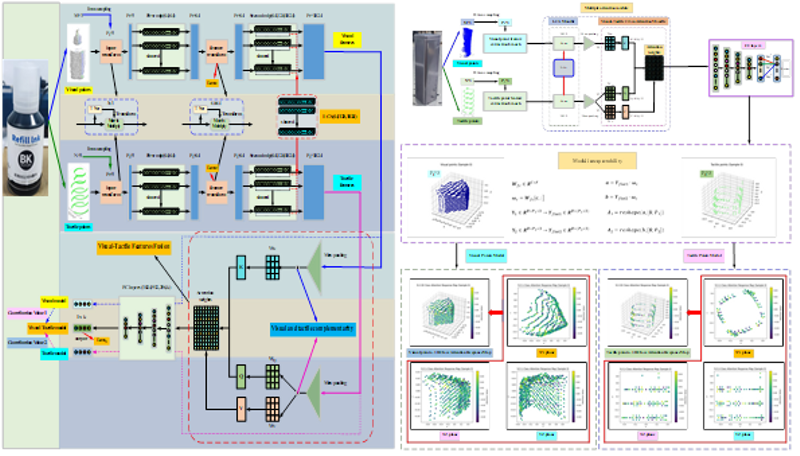Select the green Q block
The image size is (800, 456).
tap(240, 376)
